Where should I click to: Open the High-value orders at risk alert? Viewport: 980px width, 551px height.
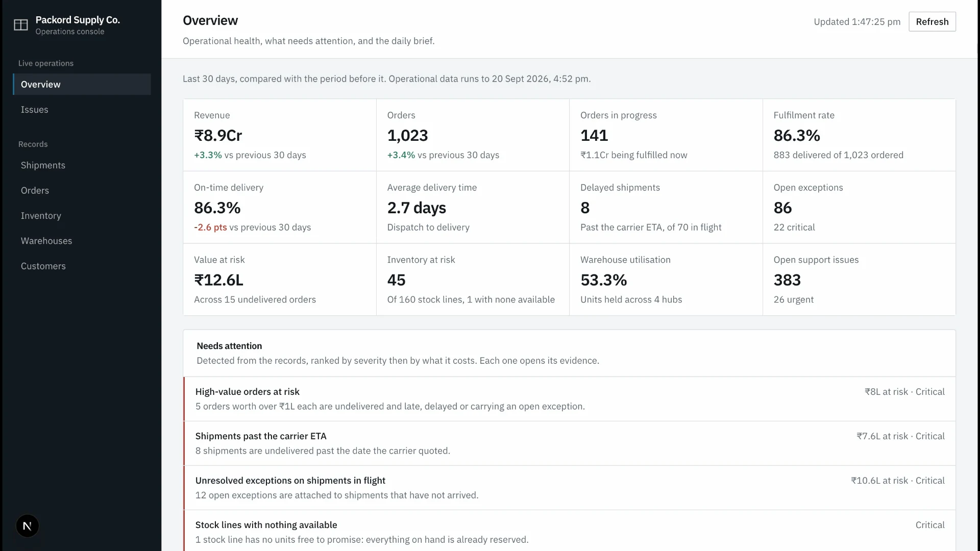coord(569,399)
